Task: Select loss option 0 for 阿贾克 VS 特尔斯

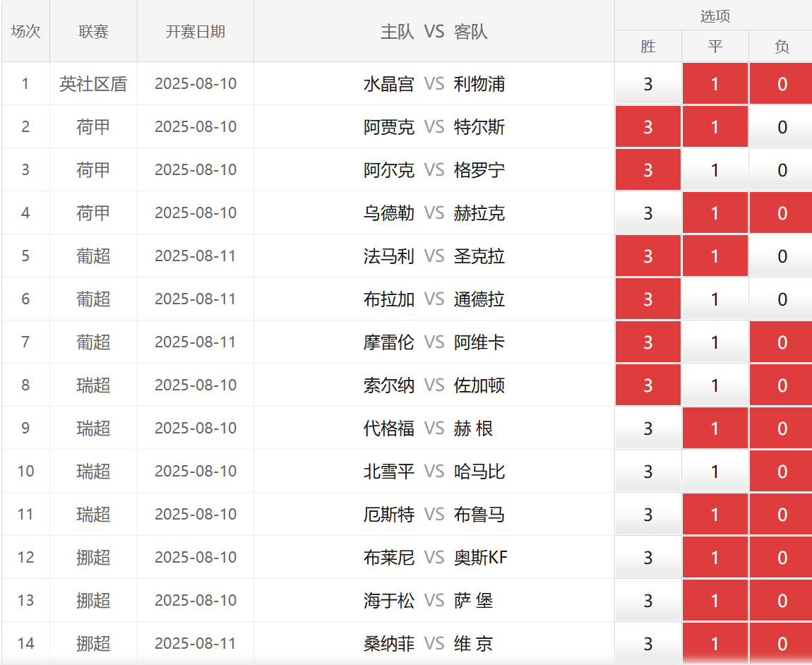Action: click(782, 127)
